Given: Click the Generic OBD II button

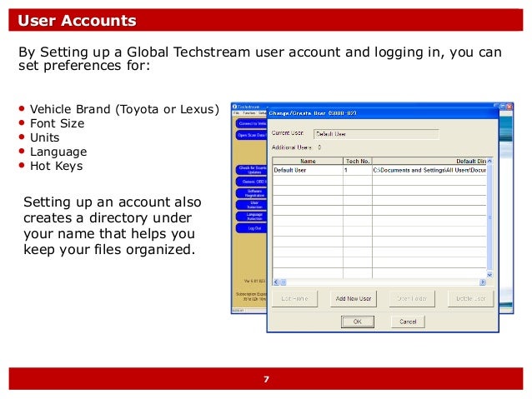Looking at the screenshot, I should (x=252, y=182).
